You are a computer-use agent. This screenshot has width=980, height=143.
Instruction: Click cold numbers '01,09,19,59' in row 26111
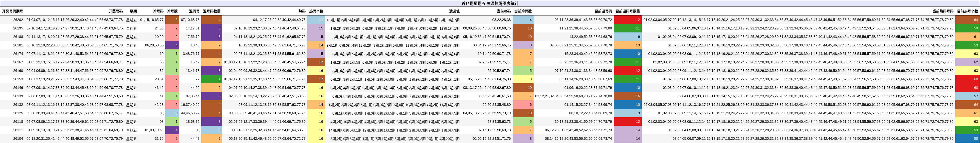(154, 130)
